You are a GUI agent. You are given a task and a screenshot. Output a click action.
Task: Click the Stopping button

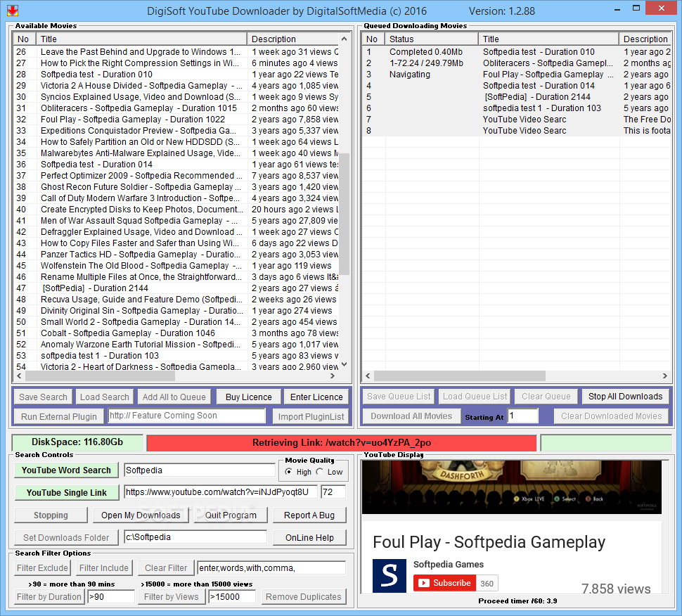51,515
